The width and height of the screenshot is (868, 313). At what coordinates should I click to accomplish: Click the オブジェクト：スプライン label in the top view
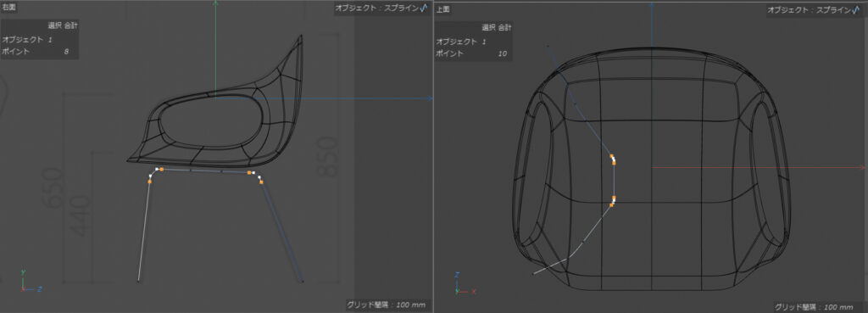[810, 9]
